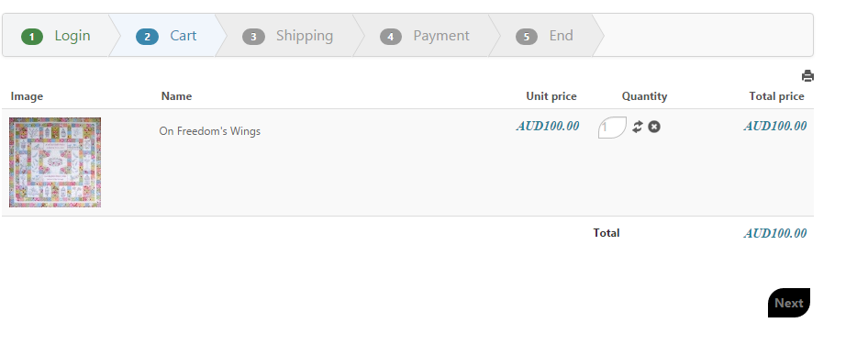The height and width of the screenshot is (345, 868).
Task: Select the green step 1 badge
Action: 32,37
